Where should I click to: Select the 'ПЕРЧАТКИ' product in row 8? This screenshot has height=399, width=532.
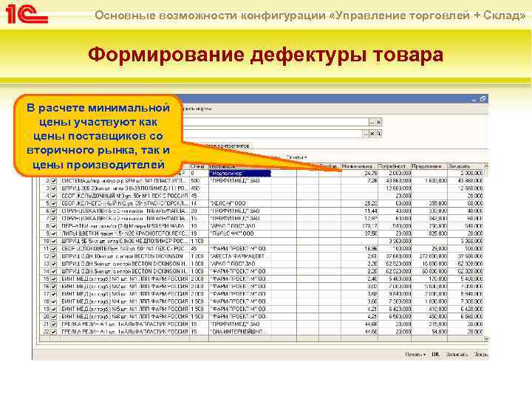[124, 226]
